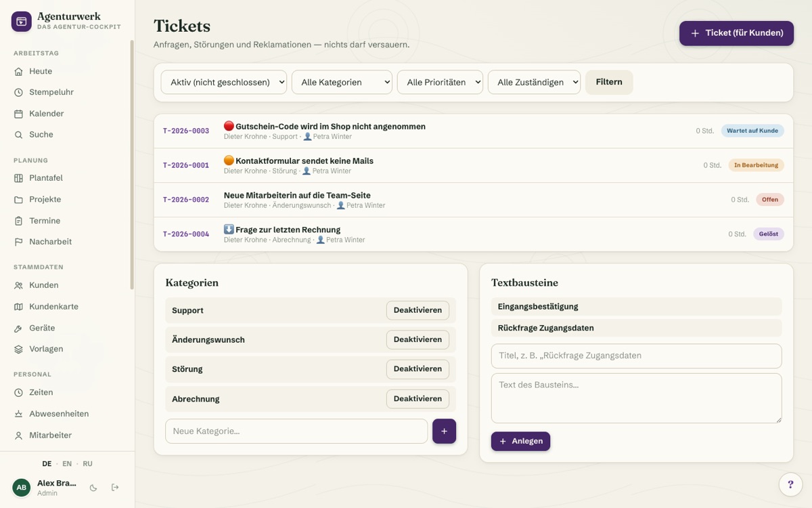Viewport: 812px width, 508px height.
Task: Open the Kalender icon in sidebar
Action: 18,114
